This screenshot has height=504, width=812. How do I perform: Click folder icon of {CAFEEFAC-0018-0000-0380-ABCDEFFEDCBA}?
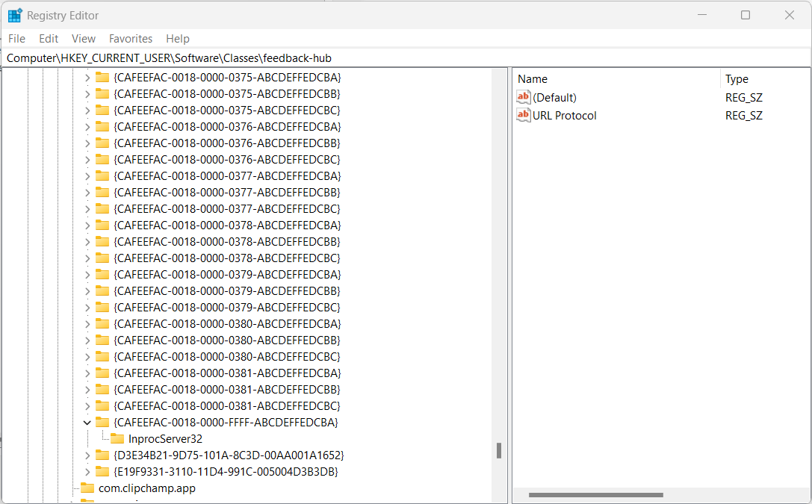[x=102, y=324]
